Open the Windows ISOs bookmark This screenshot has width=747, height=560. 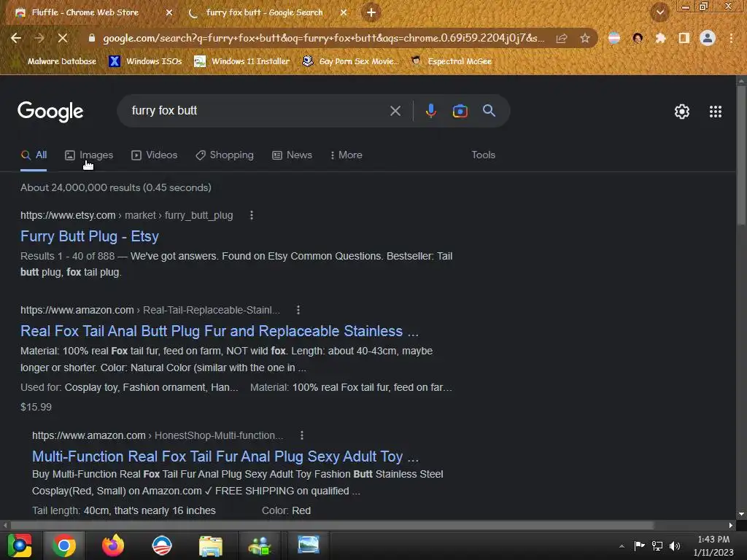[146, 61]
